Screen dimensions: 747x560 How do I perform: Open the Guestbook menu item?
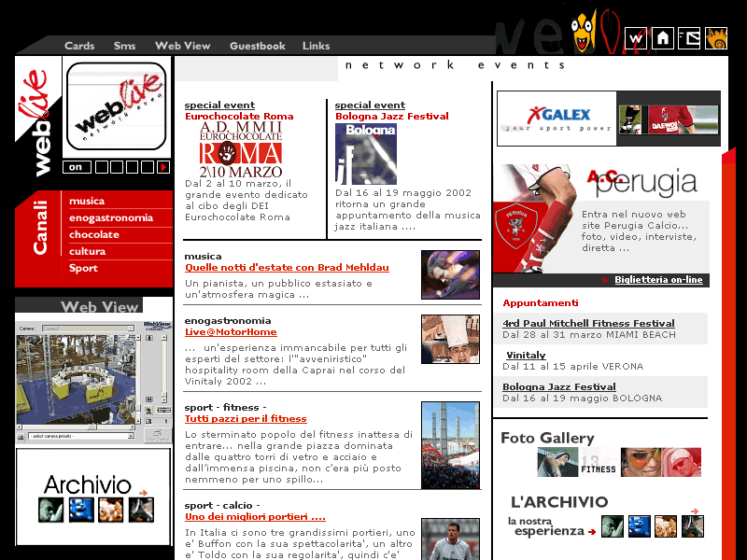(258, 46)
